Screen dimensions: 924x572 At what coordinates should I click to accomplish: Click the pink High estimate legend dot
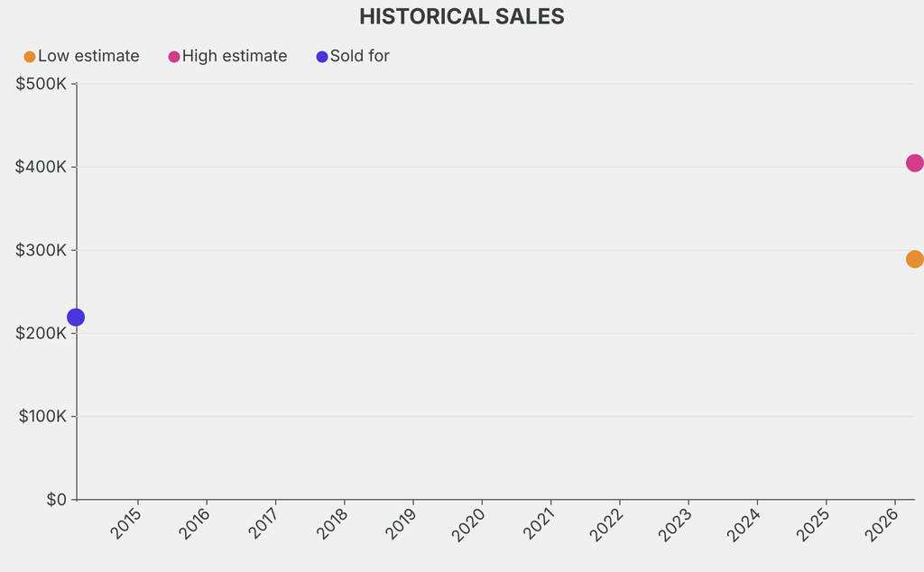(x=174, y=57)
